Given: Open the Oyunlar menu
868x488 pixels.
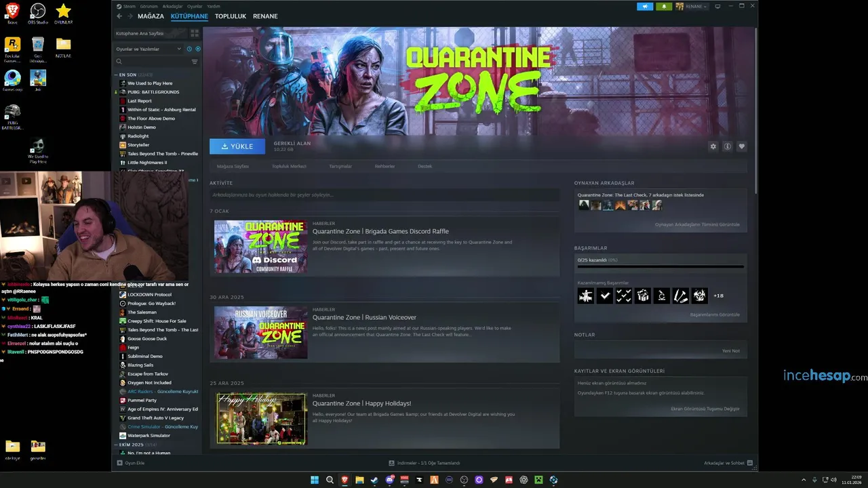Looking at the screenshot, I should (x=195, y=6).
